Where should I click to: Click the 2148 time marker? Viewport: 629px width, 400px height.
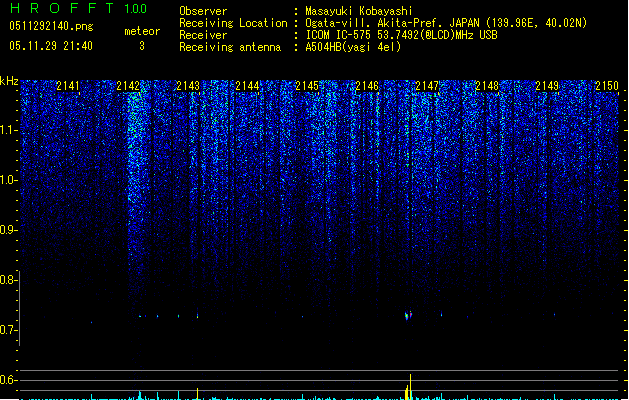pos(487,86)
